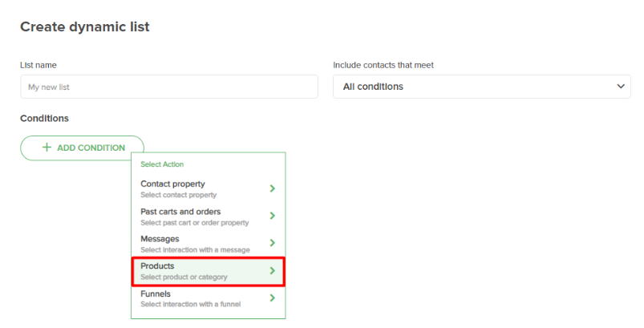Screen dimensions: 644x328
Task: Click the green arrow beside Contact property
Action: coord(273,188)
